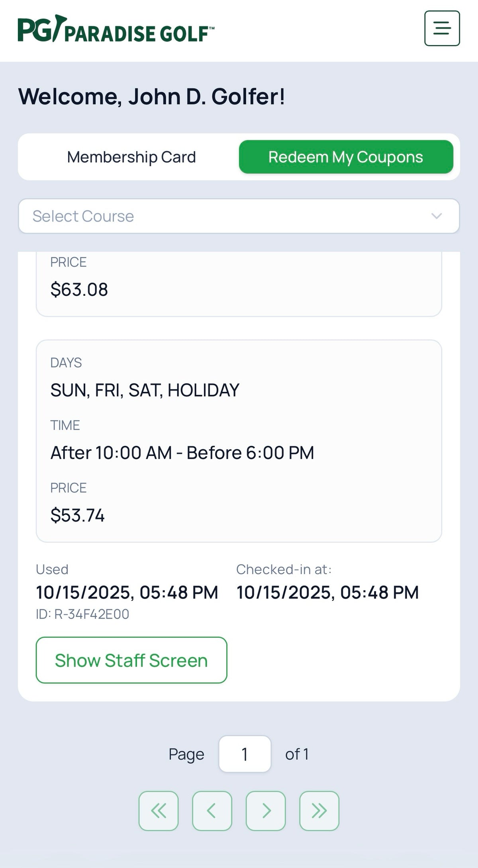Image resolution: width=478 pixels, height=868 pixels.
Task: Focus the page number input field
Action: (x=245, y=754)
